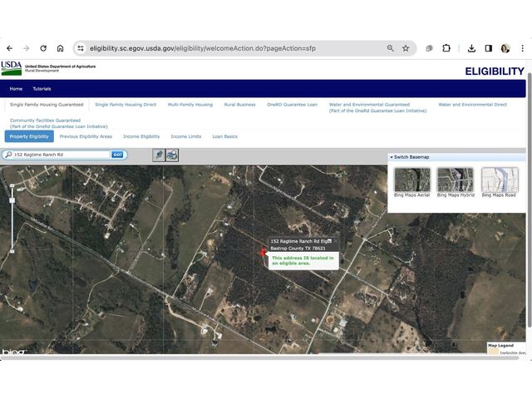Choose Bing Maps Hybrid basemap
This screenshot has width=532, height=399.
coord(455,182)
